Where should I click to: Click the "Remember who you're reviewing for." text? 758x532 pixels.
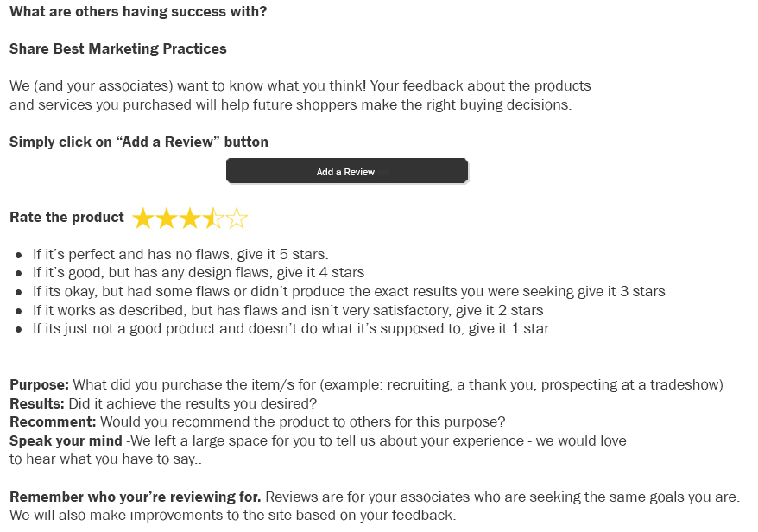[x=136, y=497]
